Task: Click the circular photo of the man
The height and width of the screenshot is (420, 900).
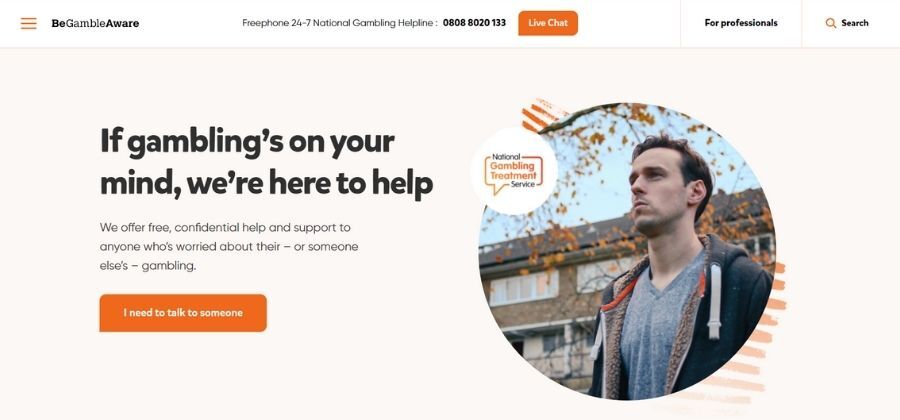Action: coord(627,251)
